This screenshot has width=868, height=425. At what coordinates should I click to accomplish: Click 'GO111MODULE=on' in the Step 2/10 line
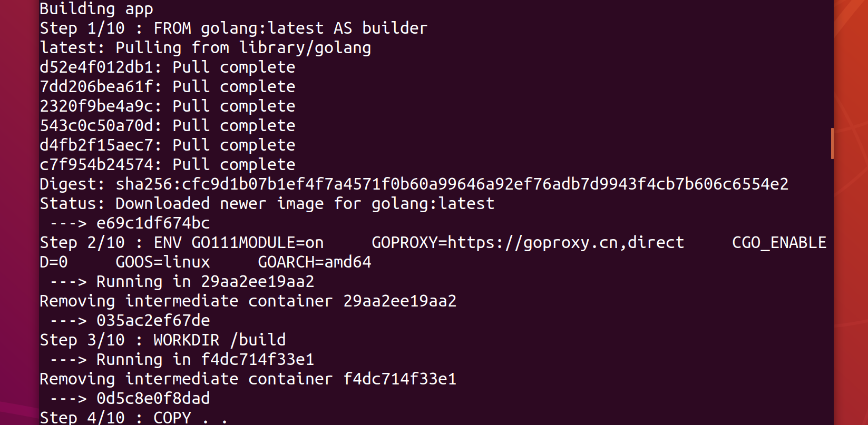pyautogui.click(x=257, y=243)
